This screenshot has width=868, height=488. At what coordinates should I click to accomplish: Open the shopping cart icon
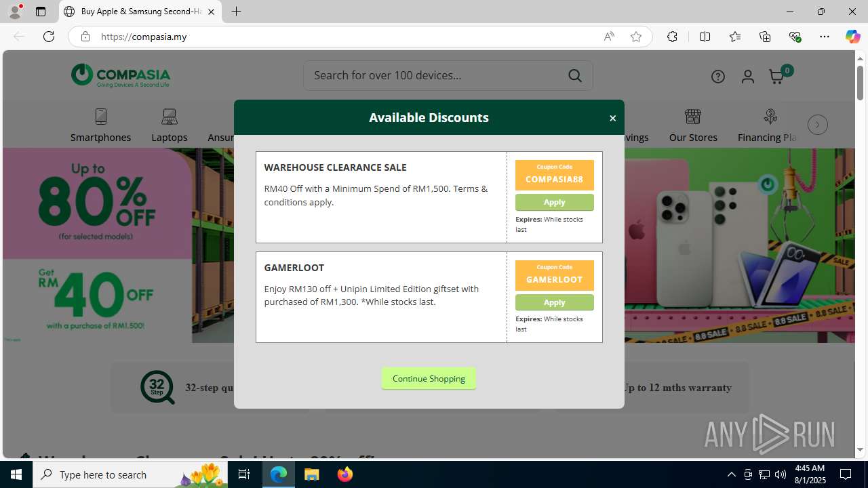pyautogui.click(x=777, y=77)
